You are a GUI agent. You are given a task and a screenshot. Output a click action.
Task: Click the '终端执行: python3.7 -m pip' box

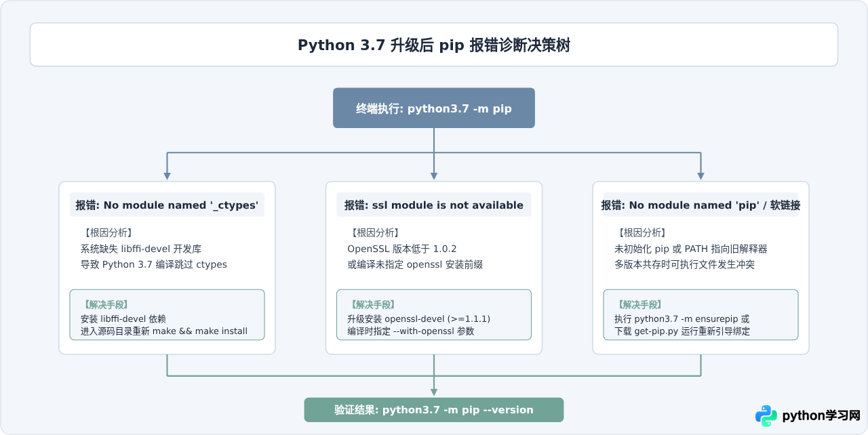(434, 108)
